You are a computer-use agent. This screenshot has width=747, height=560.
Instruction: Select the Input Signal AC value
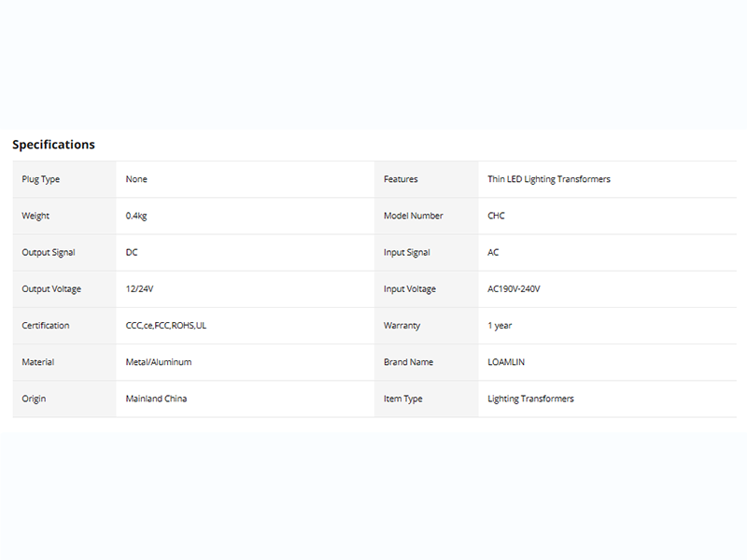(493, 252)
